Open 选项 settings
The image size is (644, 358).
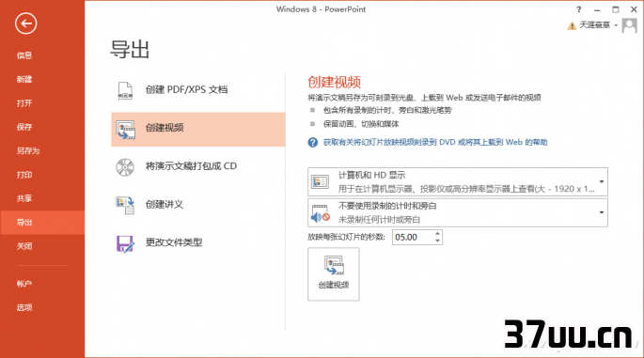[x=24, y=307]
